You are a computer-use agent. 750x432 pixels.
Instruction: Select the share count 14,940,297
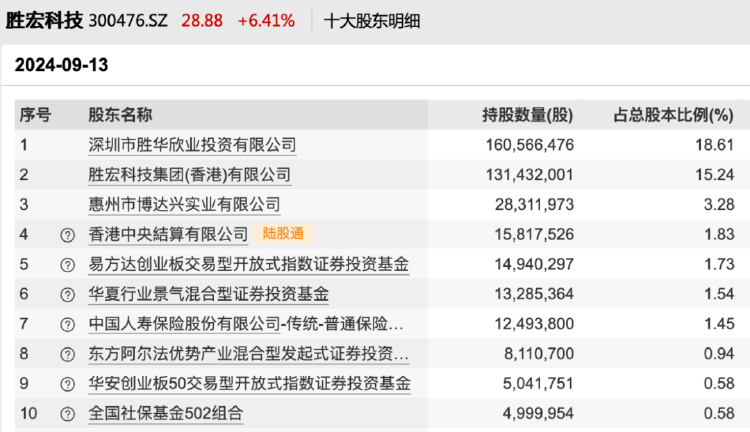pyautogui.click(x=534, y=265)
